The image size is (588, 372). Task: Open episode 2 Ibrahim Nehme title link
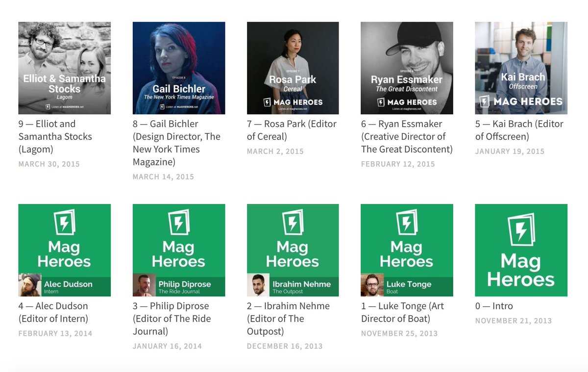pos(289,319)
